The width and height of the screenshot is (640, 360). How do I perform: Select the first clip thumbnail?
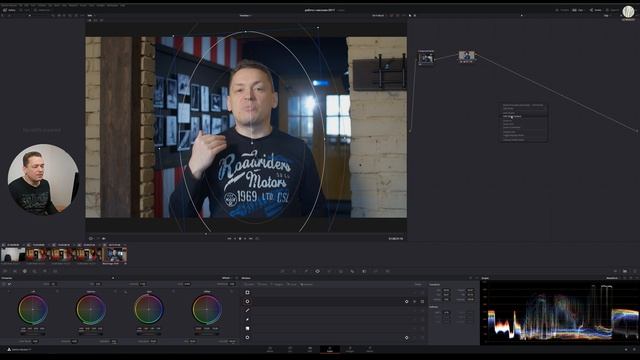coord(12,254)
